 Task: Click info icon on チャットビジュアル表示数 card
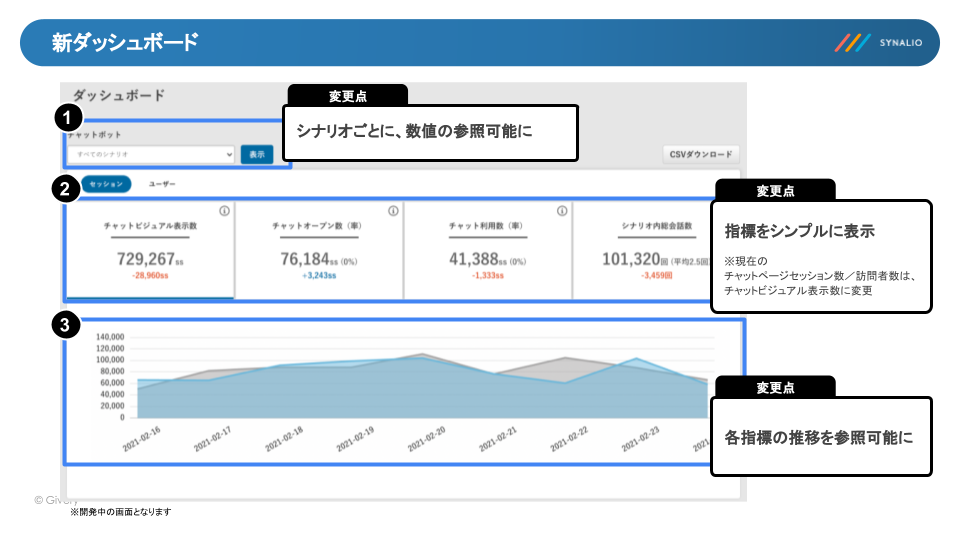point(224,211)
